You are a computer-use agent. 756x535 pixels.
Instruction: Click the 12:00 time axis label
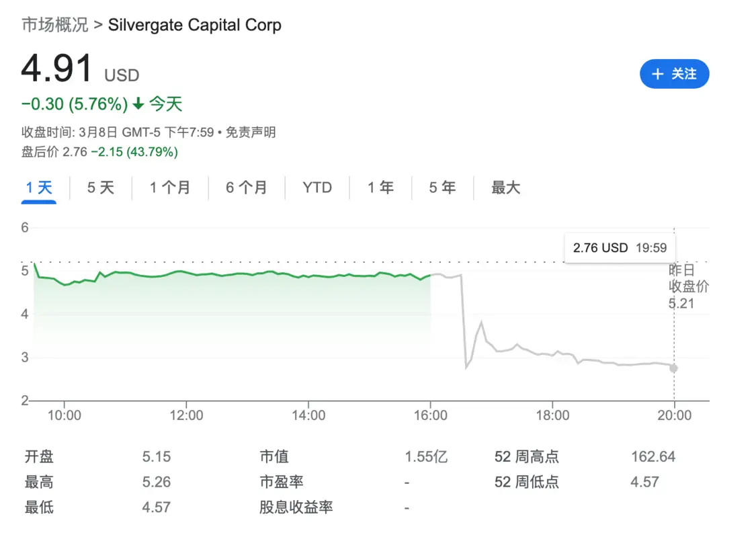(x=186, y=415)
